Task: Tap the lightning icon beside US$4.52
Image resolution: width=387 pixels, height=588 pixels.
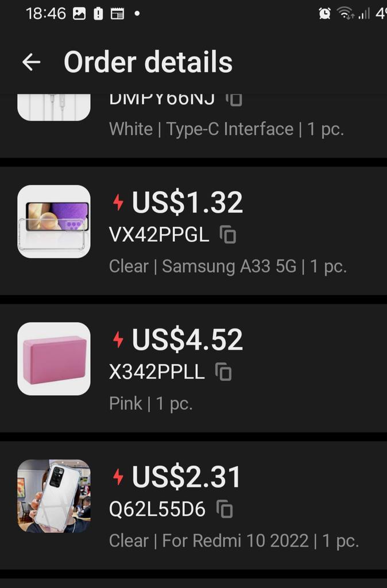Action: pos(118,340)
